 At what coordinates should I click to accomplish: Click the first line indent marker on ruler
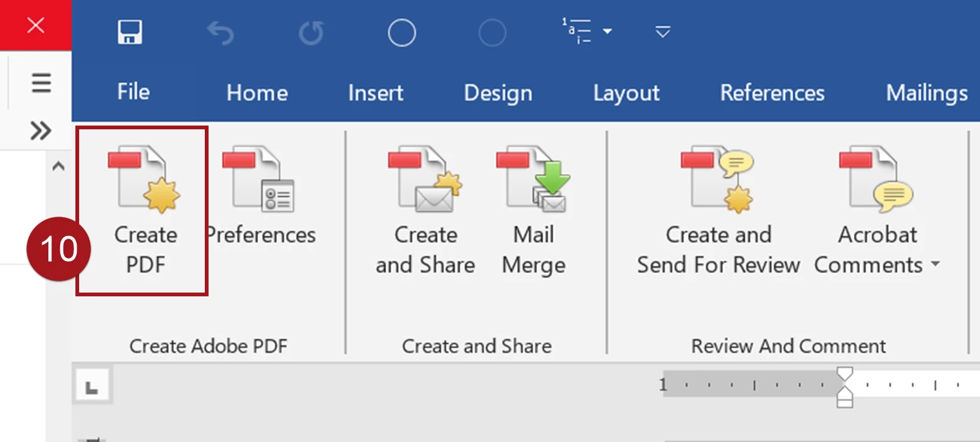pyautogui.click(x=845, y=375)
